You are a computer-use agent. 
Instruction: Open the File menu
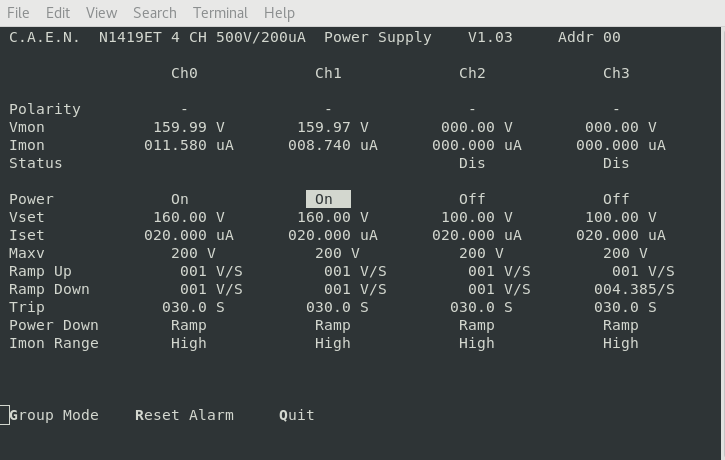click(x=18, y=13)
